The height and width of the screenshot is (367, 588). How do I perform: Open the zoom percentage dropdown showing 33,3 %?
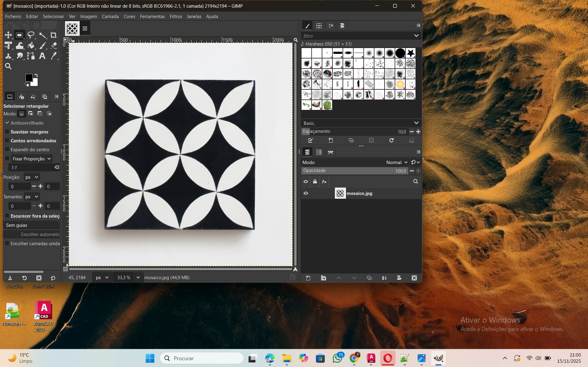tap(138, 277)
